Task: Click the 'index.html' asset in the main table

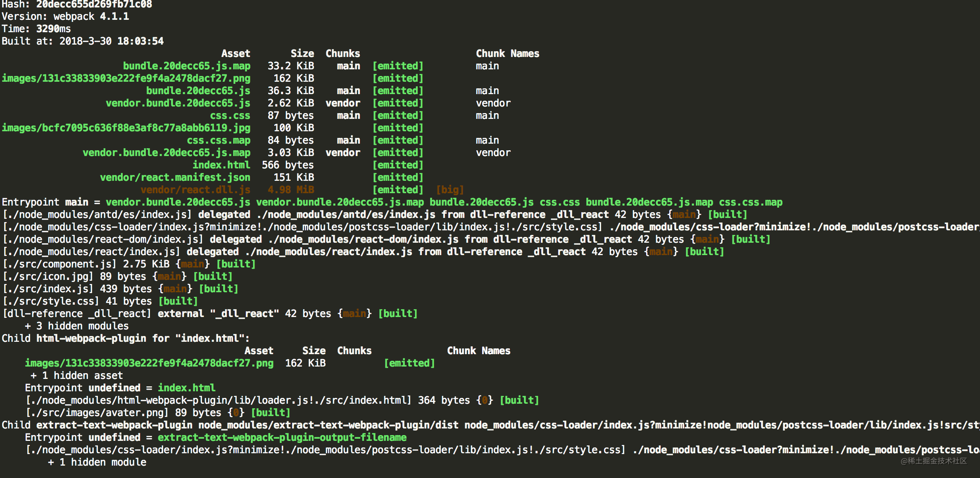Action: pos(221,165)
